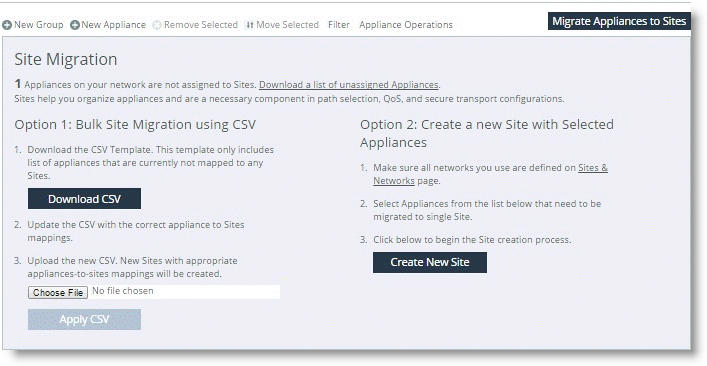Click the Apply CSV button

[x=84, y=320]
